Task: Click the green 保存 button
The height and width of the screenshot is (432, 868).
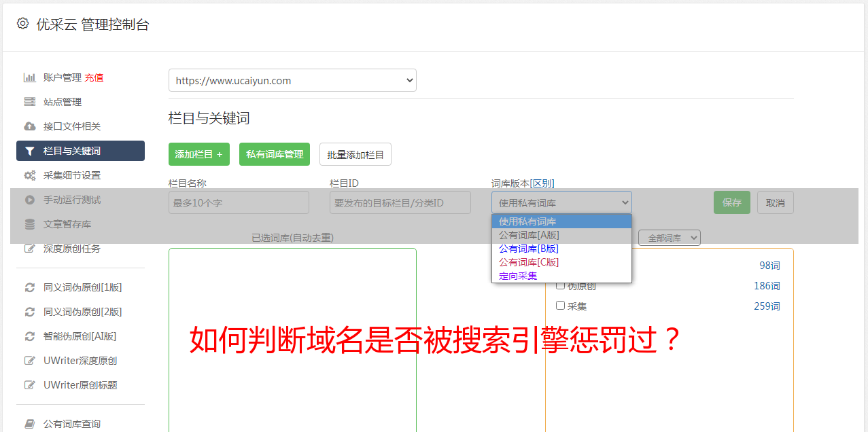Action: pos(732,202)
